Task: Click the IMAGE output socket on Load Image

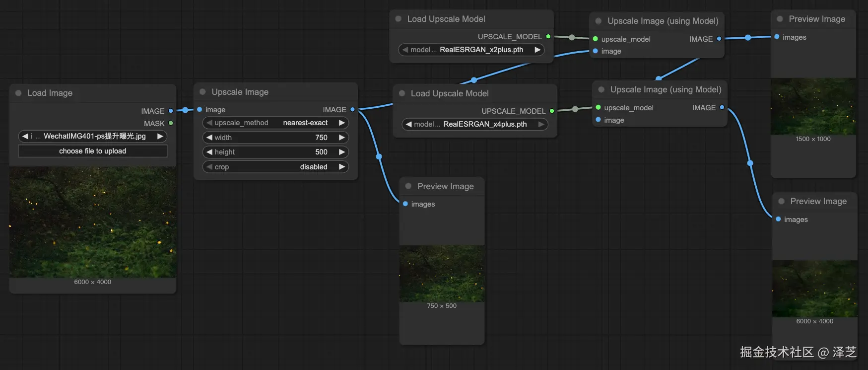Action: (x=171, y=111)
